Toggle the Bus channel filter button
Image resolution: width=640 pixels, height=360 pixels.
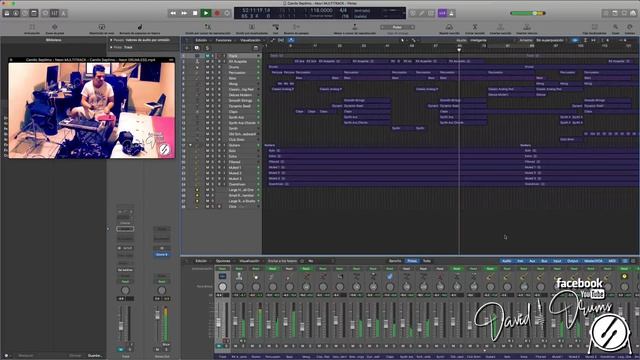(544, 261)
